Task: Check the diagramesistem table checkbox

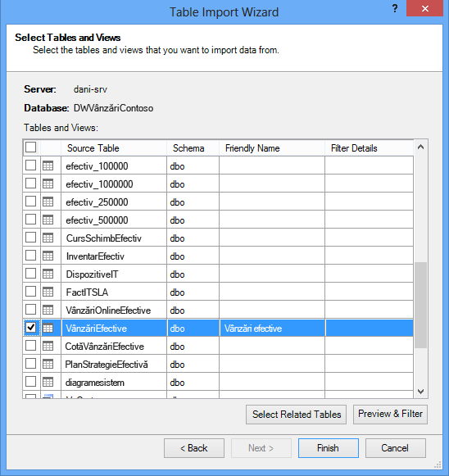Action: pyautogui.click(x=30, y=382)
